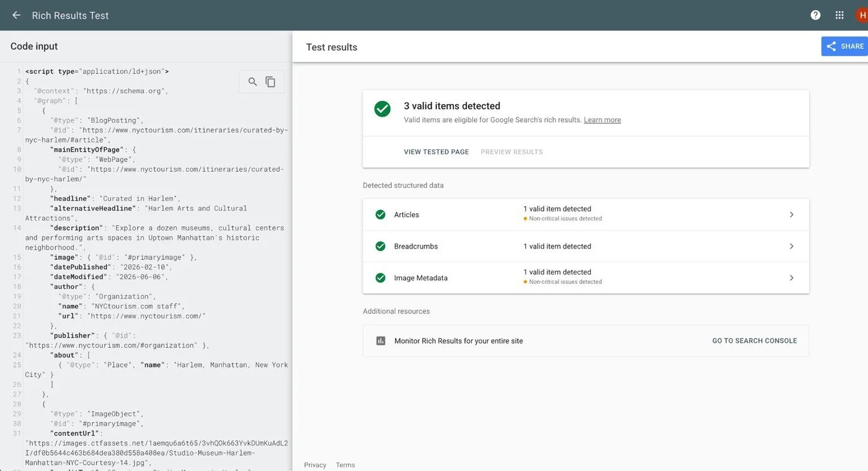Share the test results
The height and width of the screenshot is (471, 868).
tap(844, 46)
